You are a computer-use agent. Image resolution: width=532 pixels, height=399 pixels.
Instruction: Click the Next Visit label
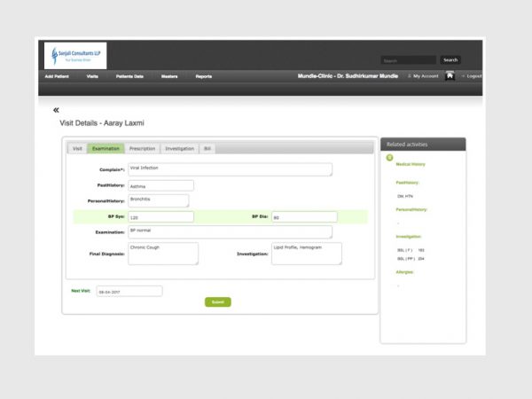[x=81, y=291]
